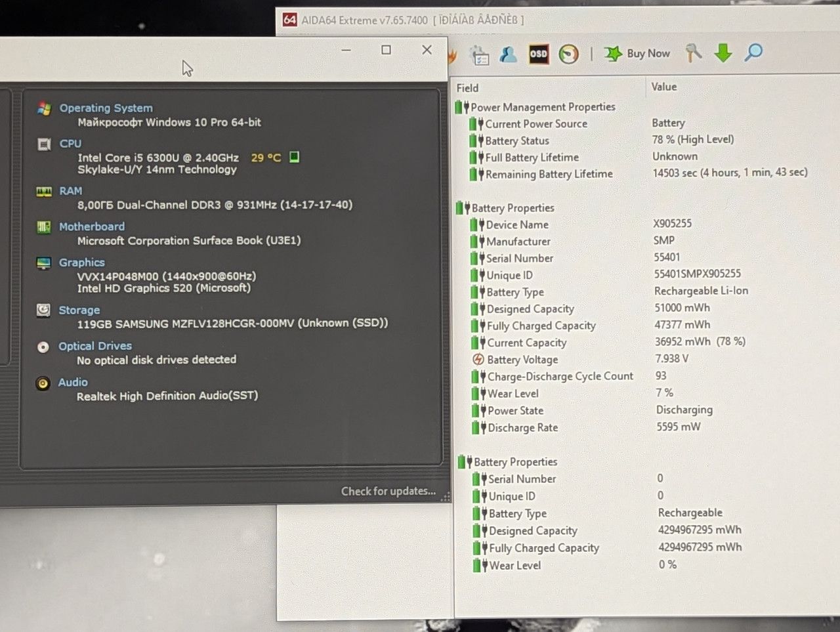
Task: Select the Operating System heading
Action: [x=106, y=108]
